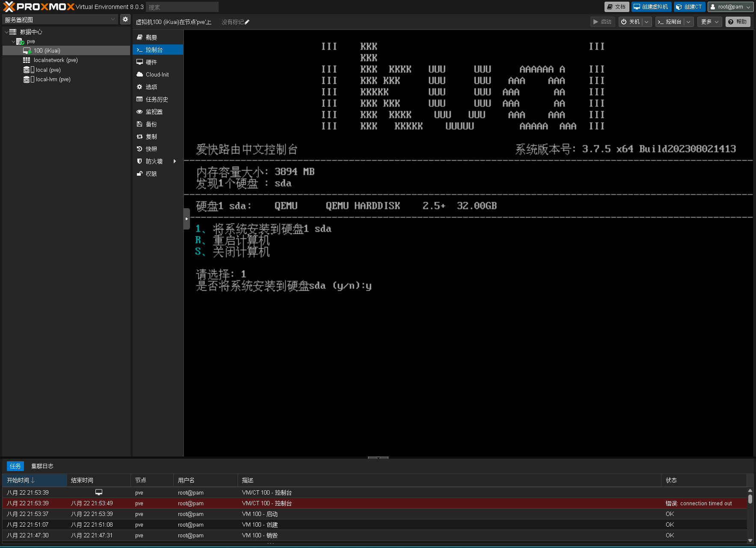Click the 创建虚拟机 create VM button

[x=651, y=7]
